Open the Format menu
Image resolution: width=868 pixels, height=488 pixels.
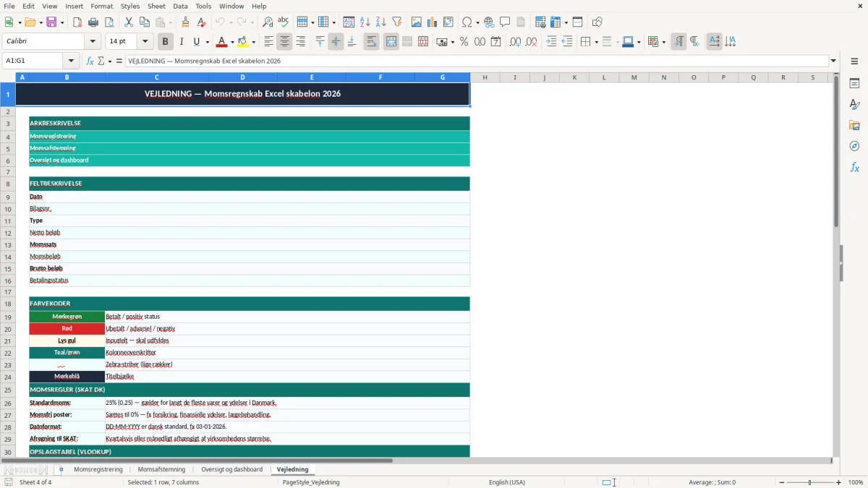[x=101, y=6]
